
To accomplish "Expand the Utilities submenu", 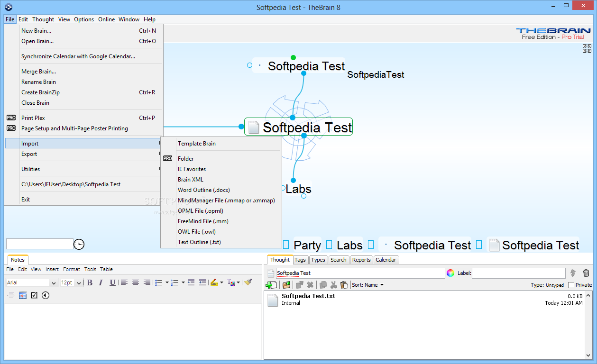I will (x=84, y=169).
